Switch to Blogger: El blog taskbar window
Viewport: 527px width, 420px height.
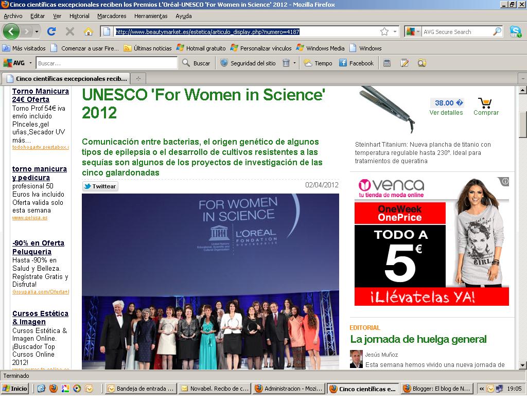tap(437, 389)
